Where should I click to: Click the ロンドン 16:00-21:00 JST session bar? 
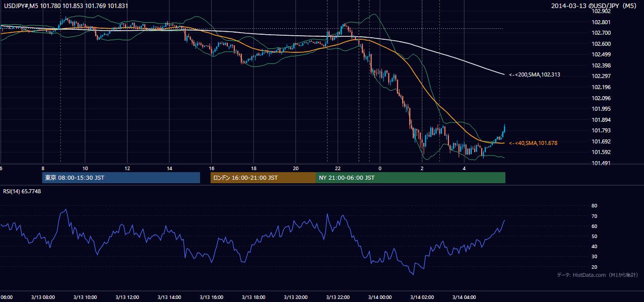[263, 178]
